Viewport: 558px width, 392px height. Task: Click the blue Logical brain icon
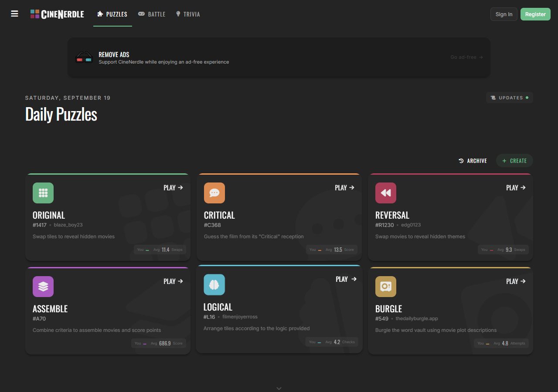(x=214, y=285)
